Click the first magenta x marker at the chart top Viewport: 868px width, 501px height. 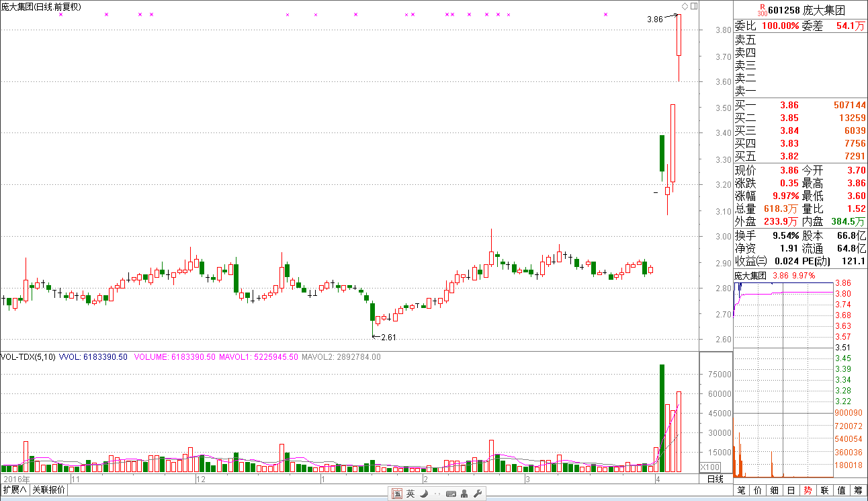(60, 14)
